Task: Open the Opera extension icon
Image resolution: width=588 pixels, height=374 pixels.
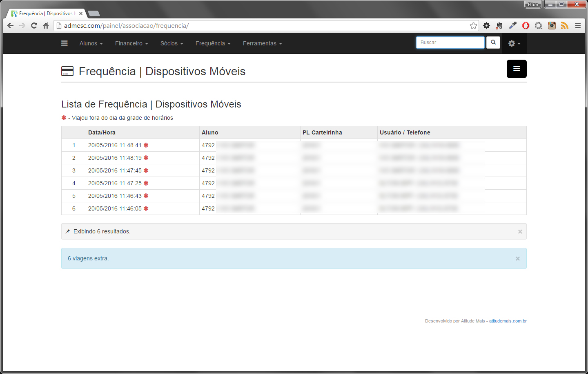Action: click(x=526, y=26)
